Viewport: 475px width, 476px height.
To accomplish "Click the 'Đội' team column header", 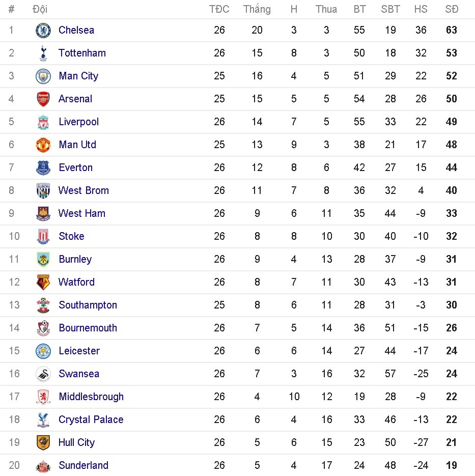I will [x=40, y=9].
